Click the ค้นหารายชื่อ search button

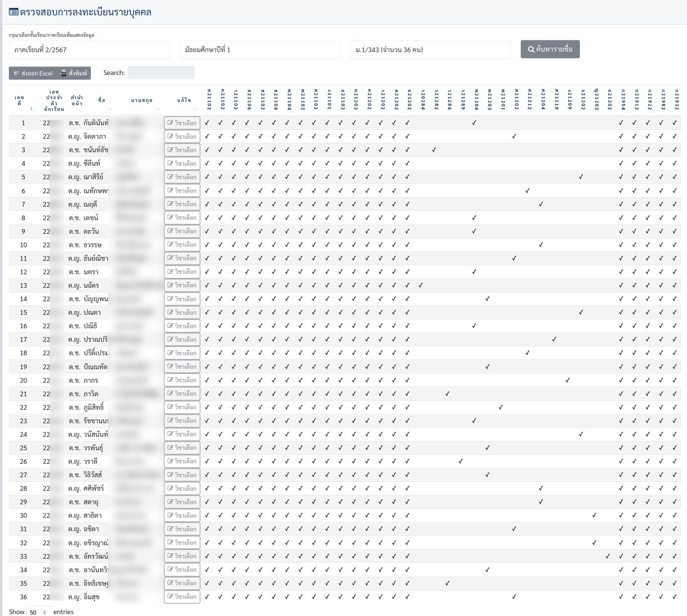pyautogui.click(x=550, y=49)
